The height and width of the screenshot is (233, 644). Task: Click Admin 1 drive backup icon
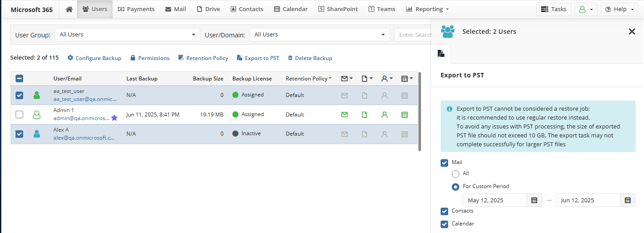pyautogui.click(x=365, y=115)
